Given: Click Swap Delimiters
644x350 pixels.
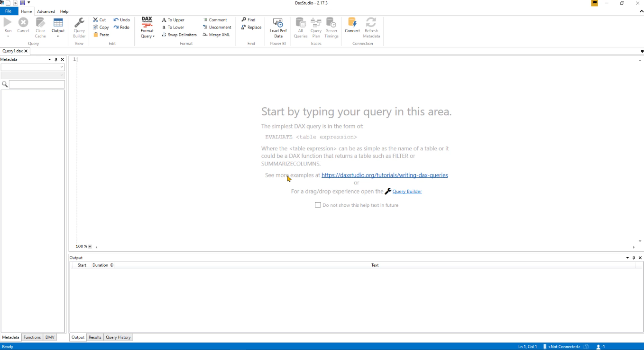Looking at the screenshot, I should (x=179, y=35).
